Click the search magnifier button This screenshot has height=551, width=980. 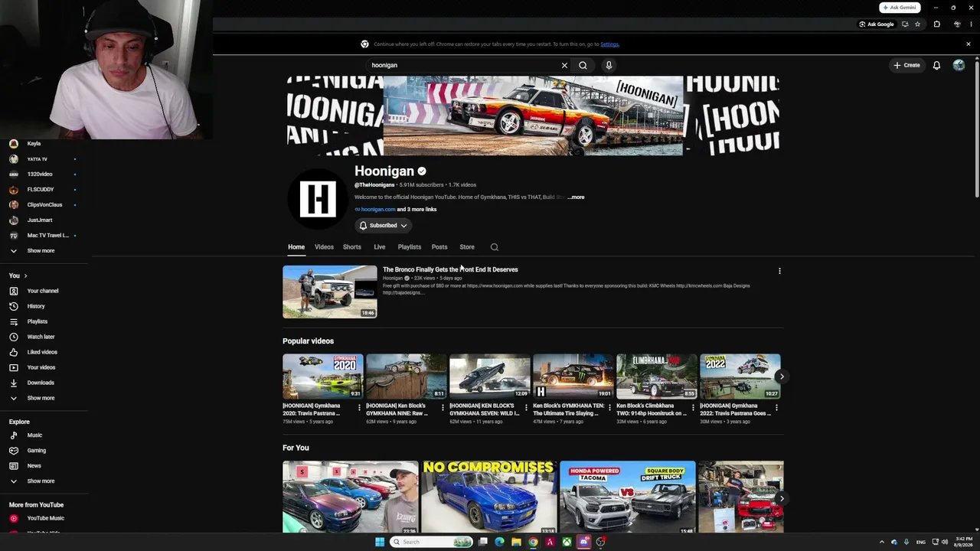coord(583,65)
